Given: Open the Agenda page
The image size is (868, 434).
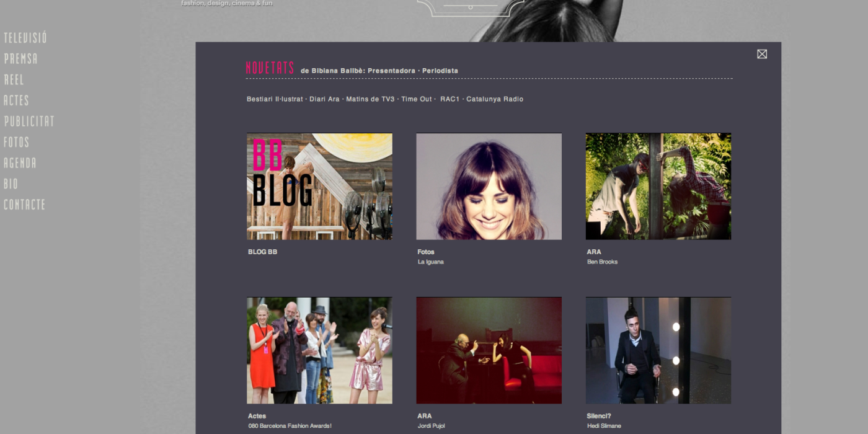Looking at the screenshot, I should click(x=20, y=163).
